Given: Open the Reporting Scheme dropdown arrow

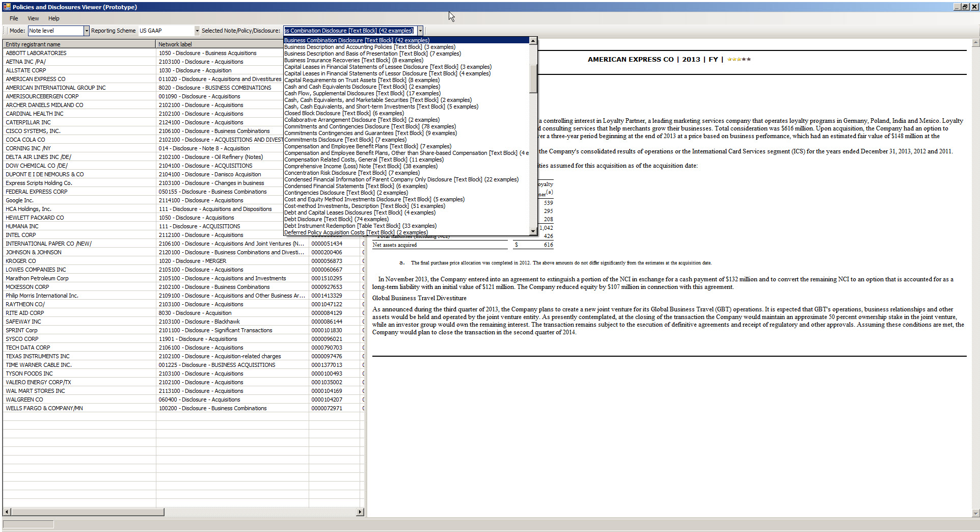Looking at the screenshot, I should [x=197, y=31].
